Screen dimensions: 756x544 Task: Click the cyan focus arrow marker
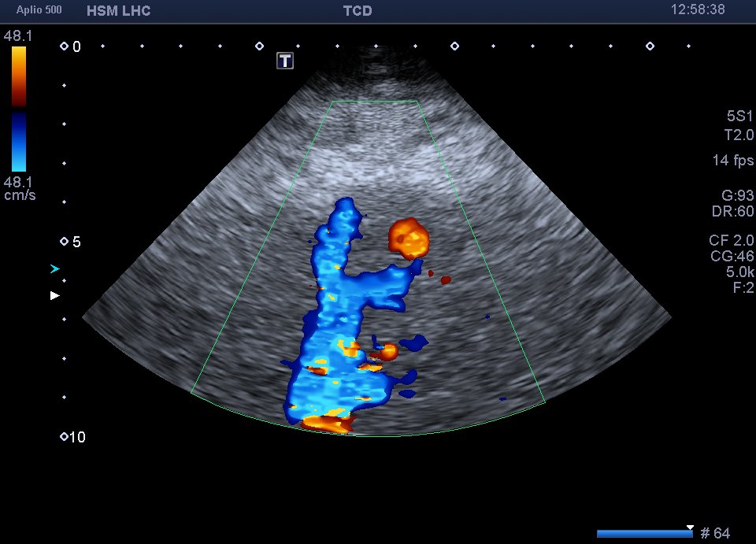click(55, 269)
